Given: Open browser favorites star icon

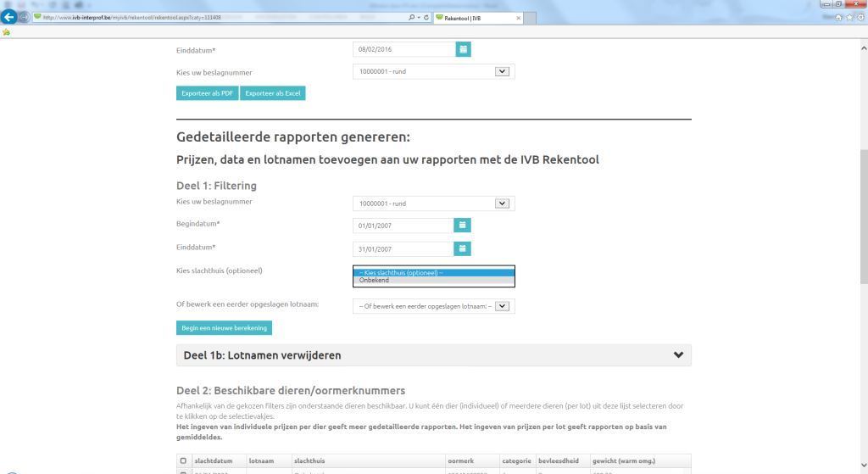Looking at the screenshot, I should [x=849, y=17].
